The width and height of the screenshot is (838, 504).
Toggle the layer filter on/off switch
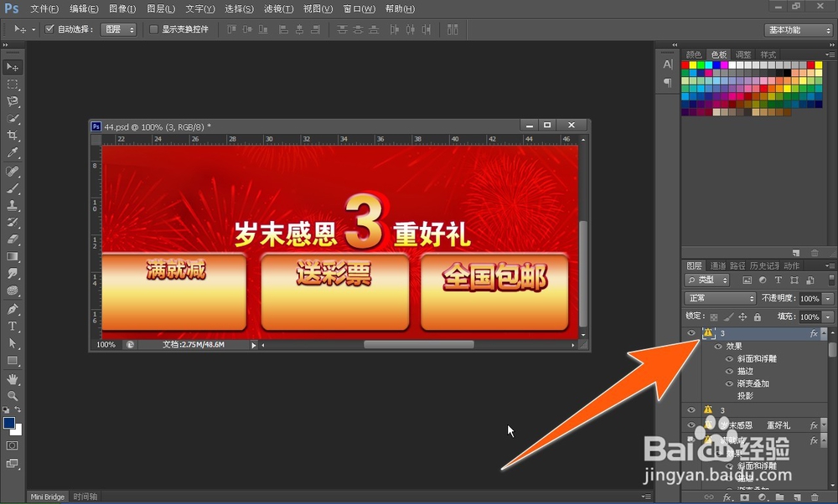[x=831, y=280]
